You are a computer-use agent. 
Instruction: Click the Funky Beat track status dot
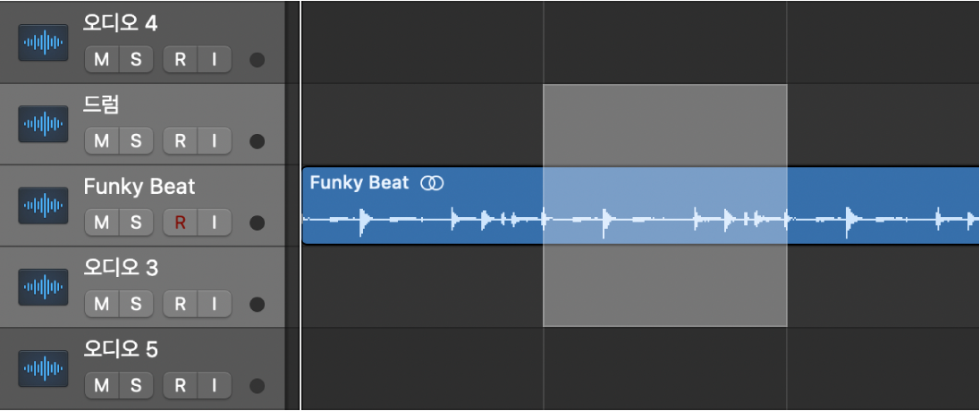[x=258, y=222]
